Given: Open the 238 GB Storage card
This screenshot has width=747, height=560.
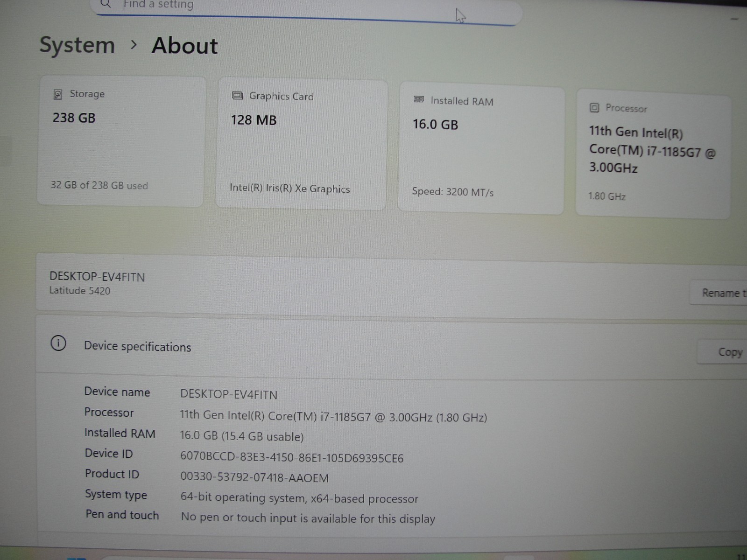Looking at the screenshot, I should (121, 141).
